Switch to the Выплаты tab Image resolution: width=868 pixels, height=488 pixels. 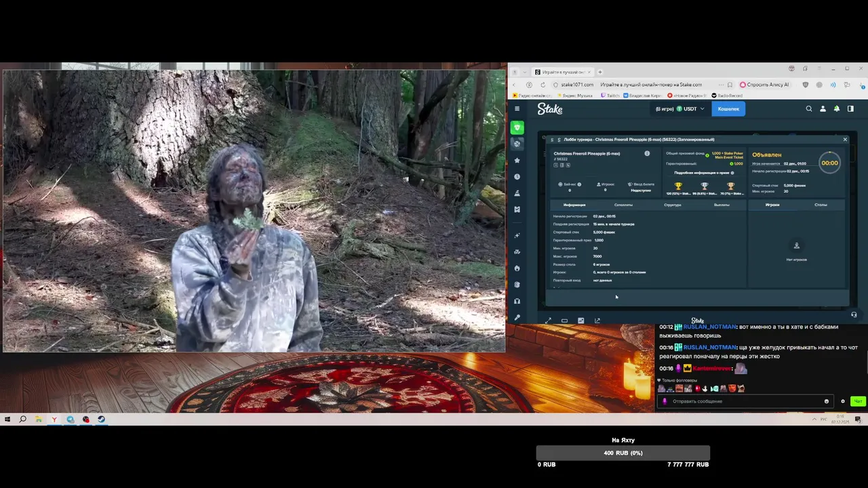point(722,205)
